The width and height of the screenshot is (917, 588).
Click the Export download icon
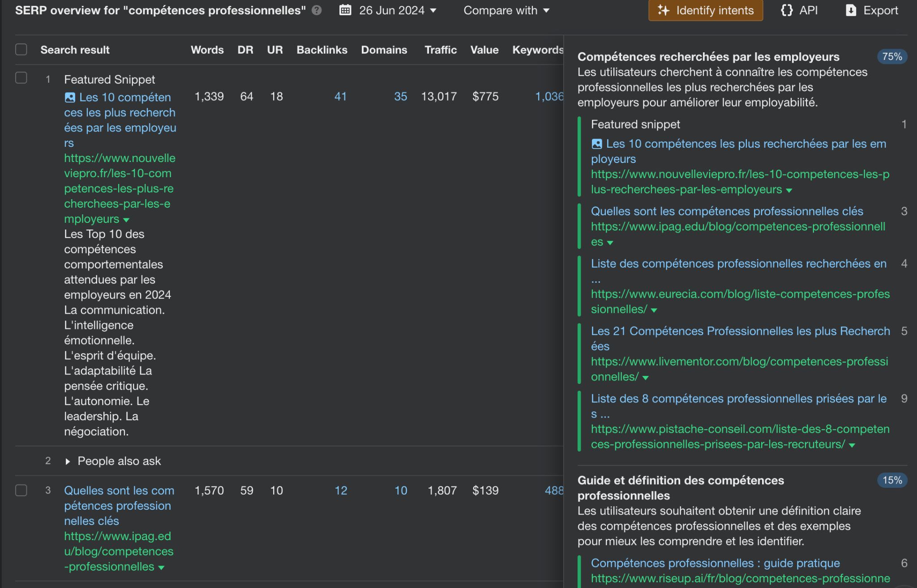851,10
